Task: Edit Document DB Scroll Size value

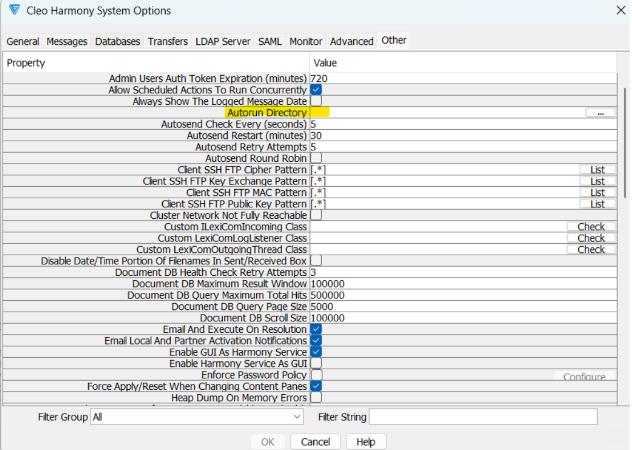Action: [463, 318]
